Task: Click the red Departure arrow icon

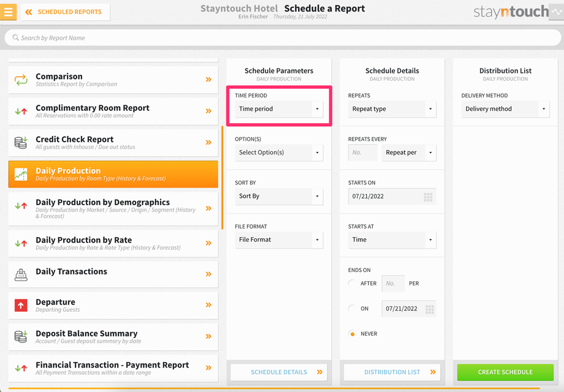Action: [x=21, y=306]
